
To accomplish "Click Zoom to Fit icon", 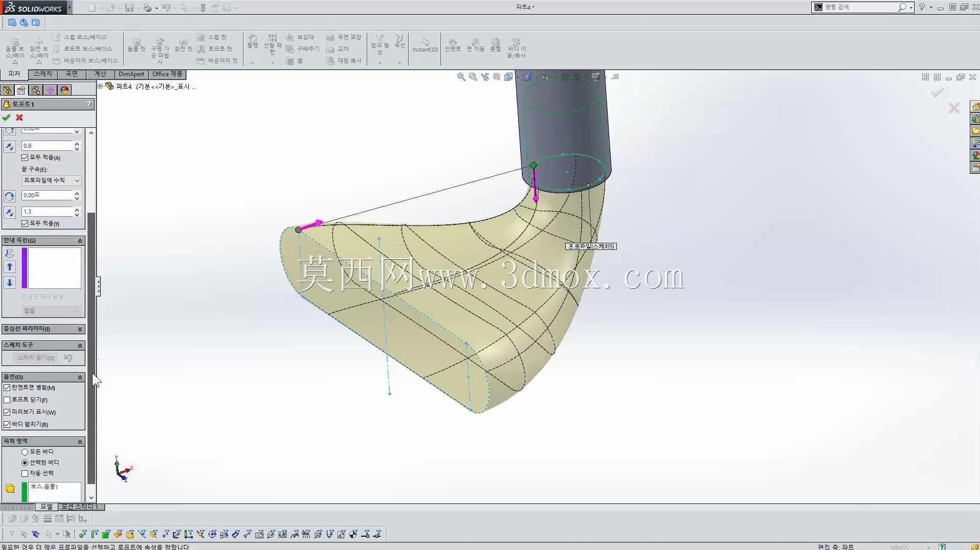I will pos(461,77).
